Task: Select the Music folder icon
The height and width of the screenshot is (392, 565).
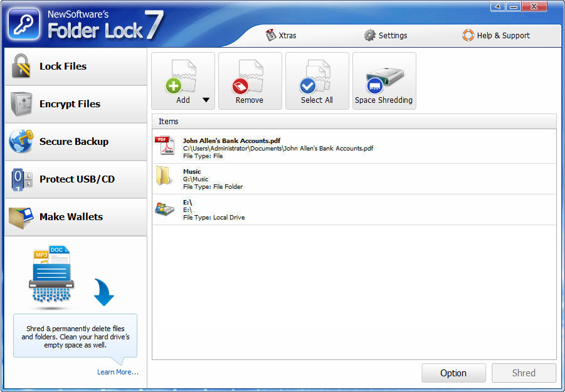Action: (x=163, y=176)
